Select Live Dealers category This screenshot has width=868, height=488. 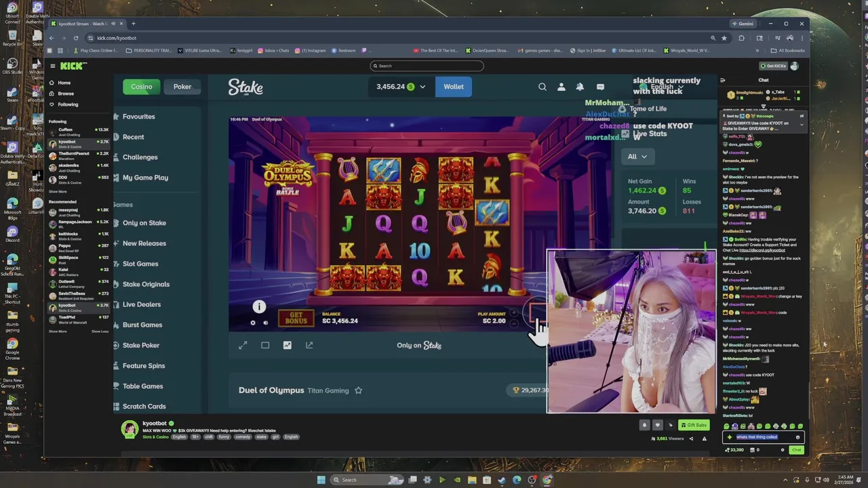click(x=142, y=304)
